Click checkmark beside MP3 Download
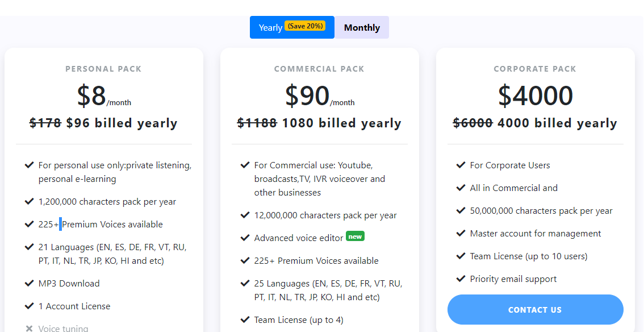644x332 pixels. 30,283
